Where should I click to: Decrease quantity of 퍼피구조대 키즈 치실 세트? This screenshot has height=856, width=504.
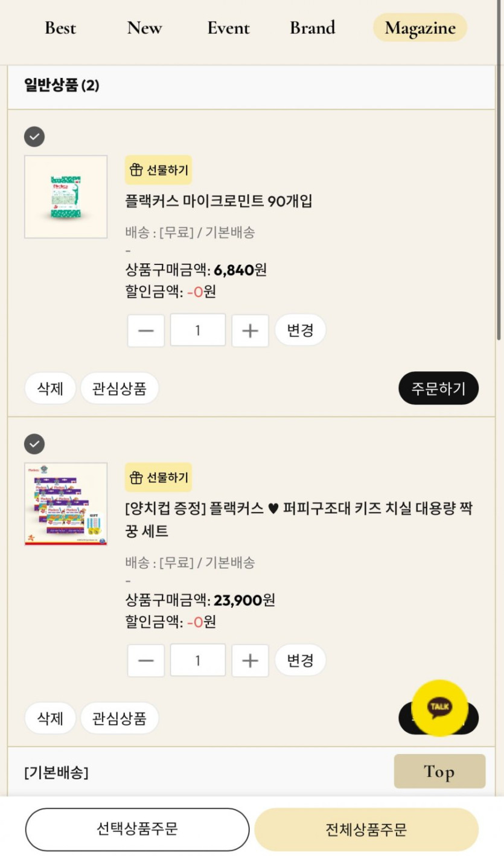tap(146, 660)
